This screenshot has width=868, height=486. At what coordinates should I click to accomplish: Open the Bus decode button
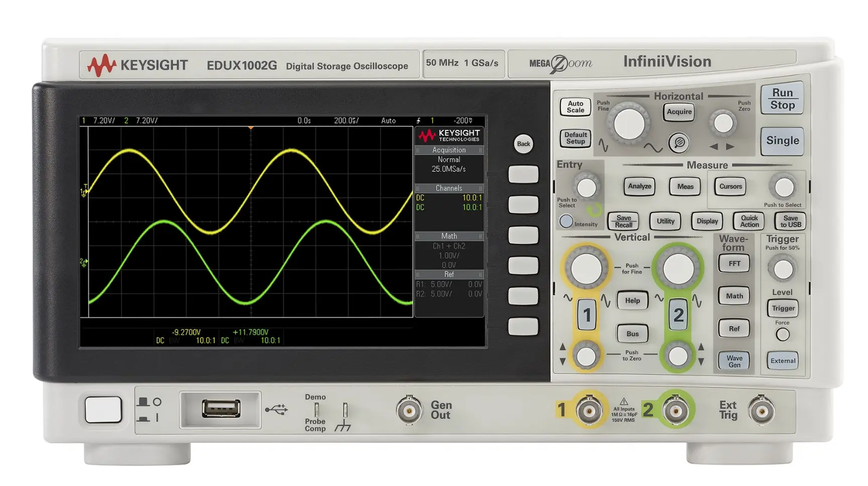coord(632,334)
